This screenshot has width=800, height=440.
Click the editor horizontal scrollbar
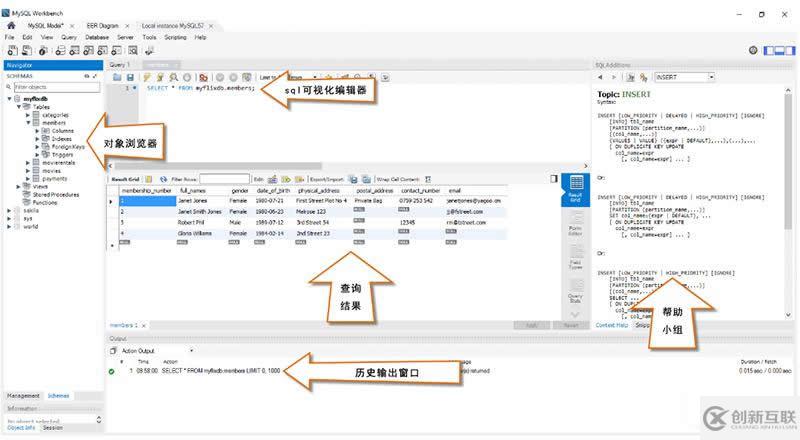click(x=218, y=166)
